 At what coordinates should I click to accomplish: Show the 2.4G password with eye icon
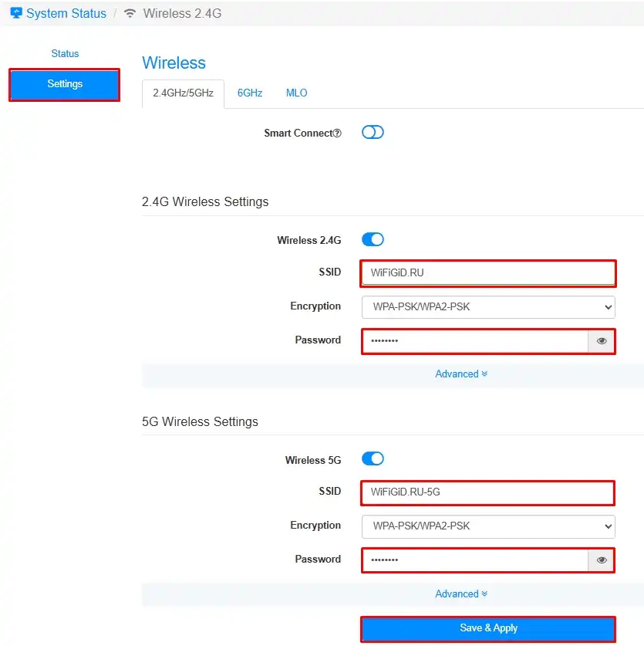tap(602, 340)
